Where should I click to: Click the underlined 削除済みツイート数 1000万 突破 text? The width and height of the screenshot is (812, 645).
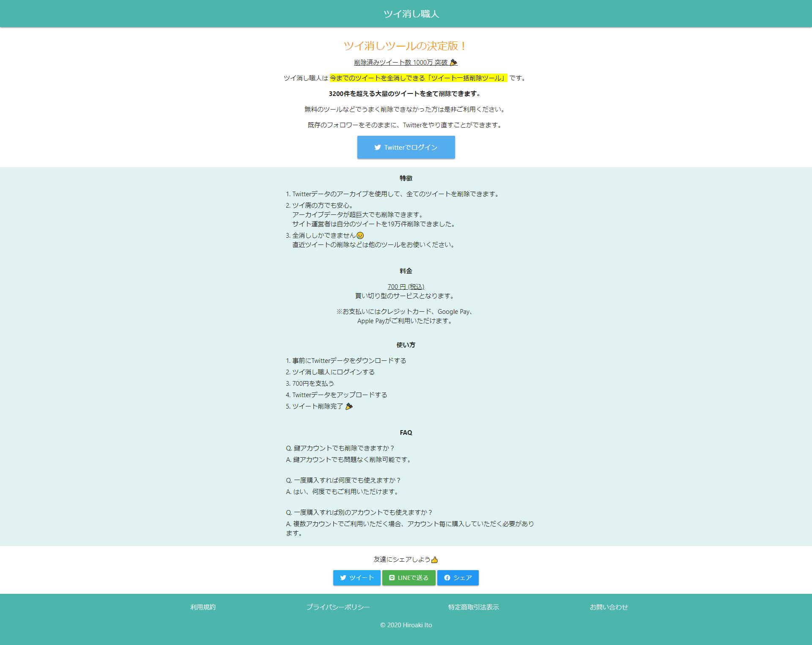tap(401, 63)
